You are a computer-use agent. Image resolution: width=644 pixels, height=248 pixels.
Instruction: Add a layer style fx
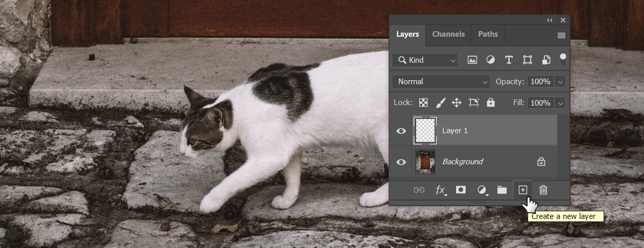tap(440, 190)
